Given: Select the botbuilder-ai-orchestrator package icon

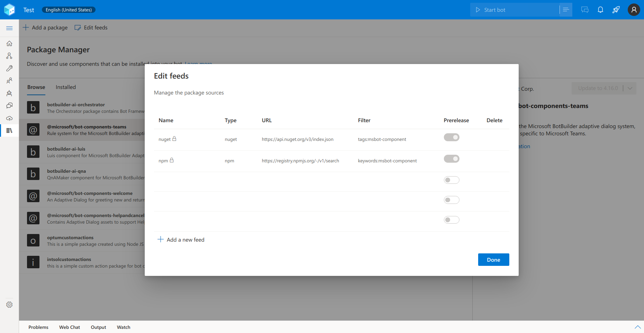Looking at the screenshot, I should (33, 108).
